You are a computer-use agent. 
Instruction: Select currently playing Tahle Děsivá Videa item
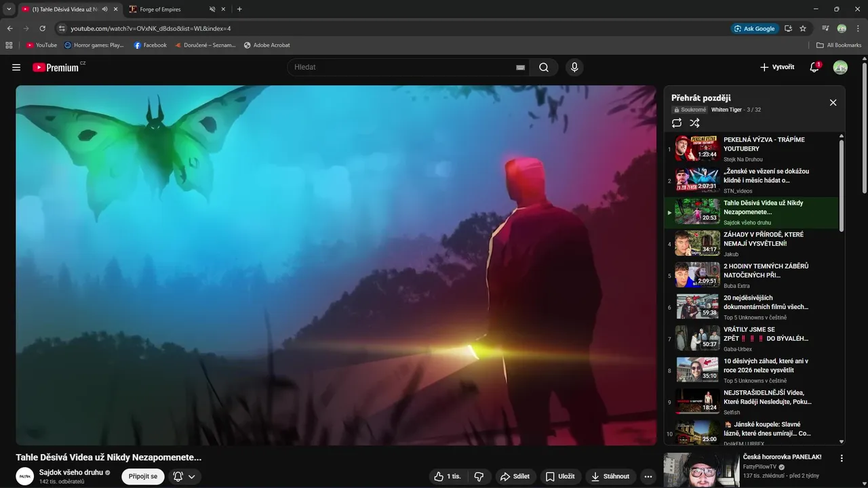tap(753, 212)
